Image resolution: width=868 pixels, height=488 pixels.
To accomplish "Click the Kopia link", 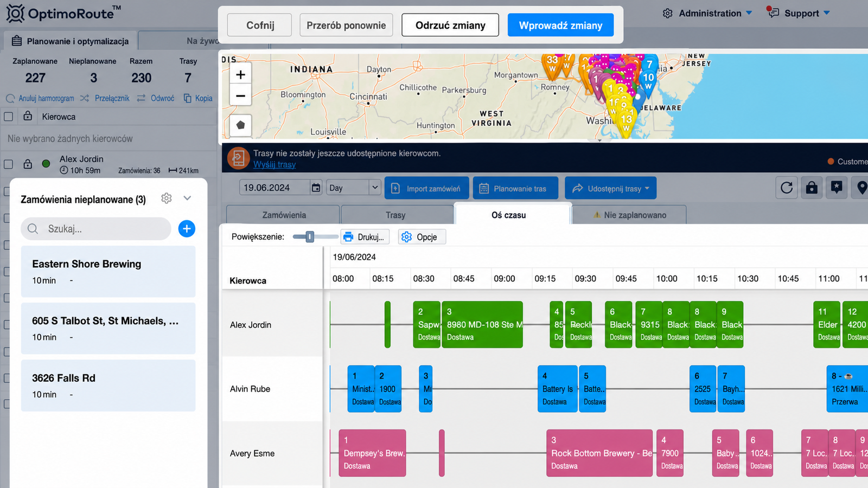I will point(198,98).
